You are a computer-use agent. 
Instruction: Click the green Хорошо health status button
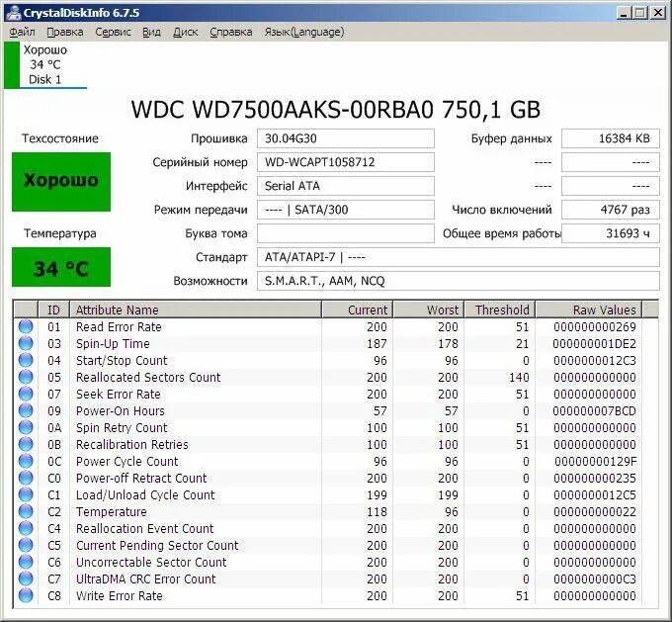[x=61, y=181]
